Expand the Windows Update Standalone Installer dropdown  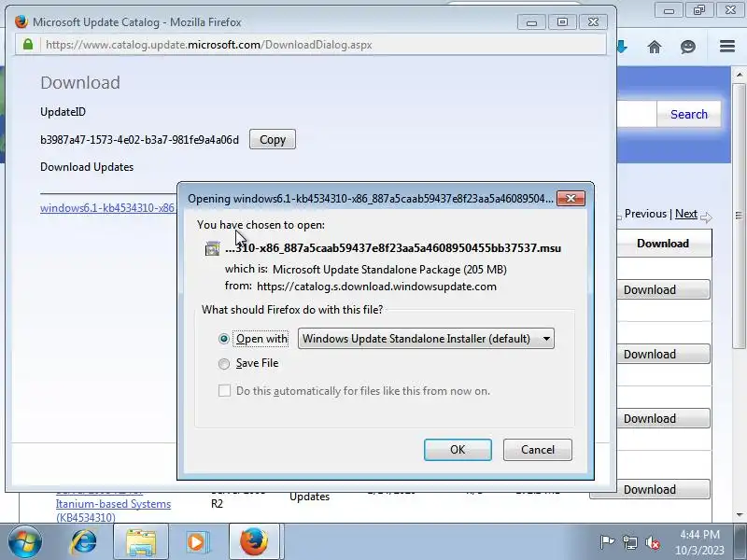pos(426,339)
